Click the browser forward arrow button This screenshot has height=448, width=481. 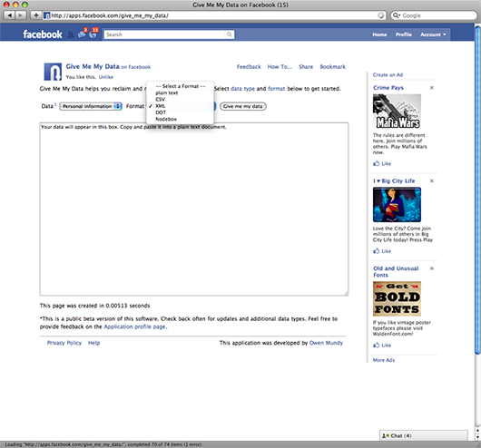pos(20,15)
